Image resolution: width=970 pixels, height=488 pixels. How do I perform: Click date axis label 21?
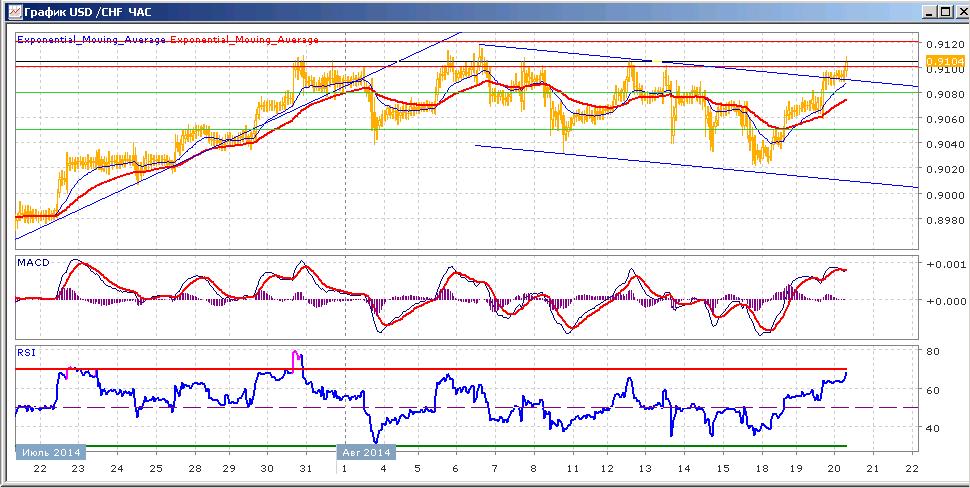[873, 469]
